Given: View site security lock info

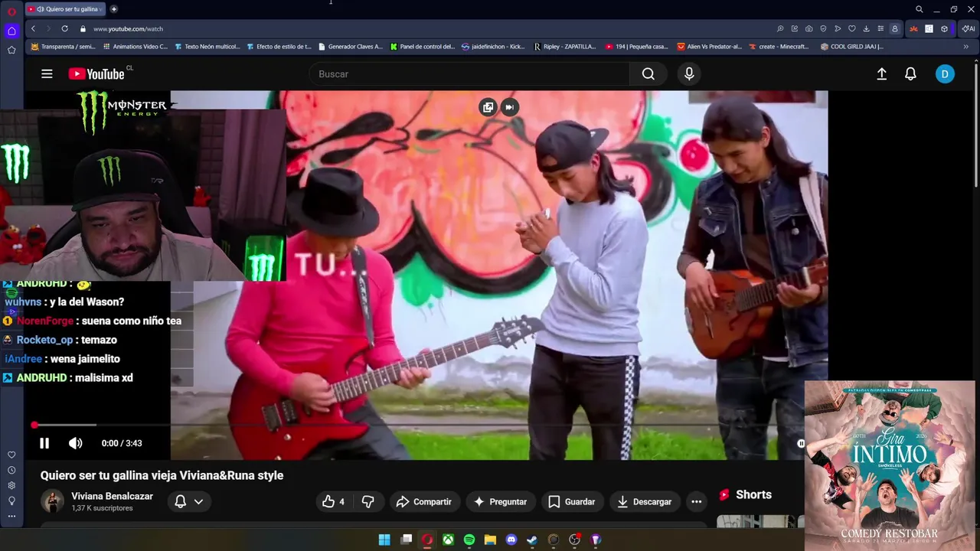Looking at the screenshot, I should pyautogui.click(x=83, y=28).
